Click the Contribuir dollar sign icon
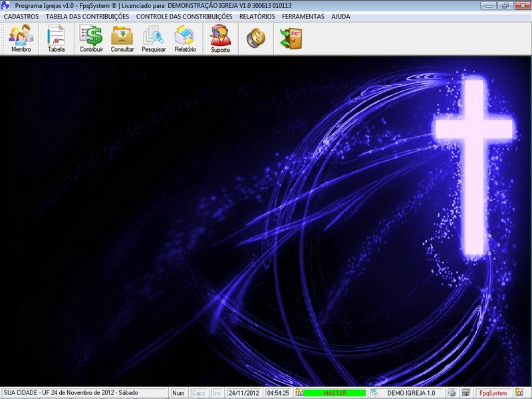The width and height of the screenshot is (532, 399). (91, 39)
